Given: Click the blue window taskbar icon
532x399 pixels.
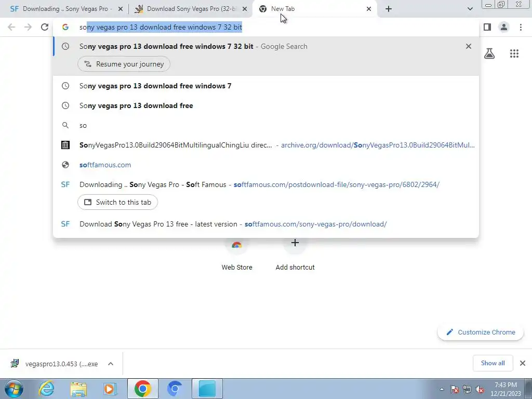Looking at the screenshot, I should pos(207,389).
